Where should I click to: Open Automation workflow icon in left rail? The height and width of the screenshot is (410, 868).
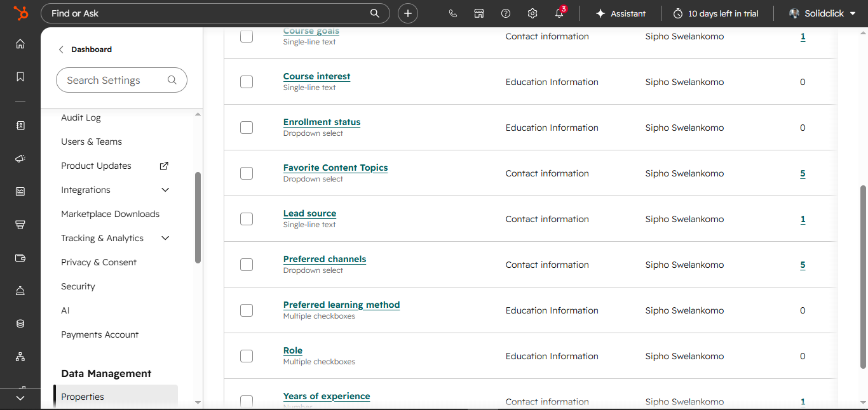pyautogui.click(x=20, y=357)
